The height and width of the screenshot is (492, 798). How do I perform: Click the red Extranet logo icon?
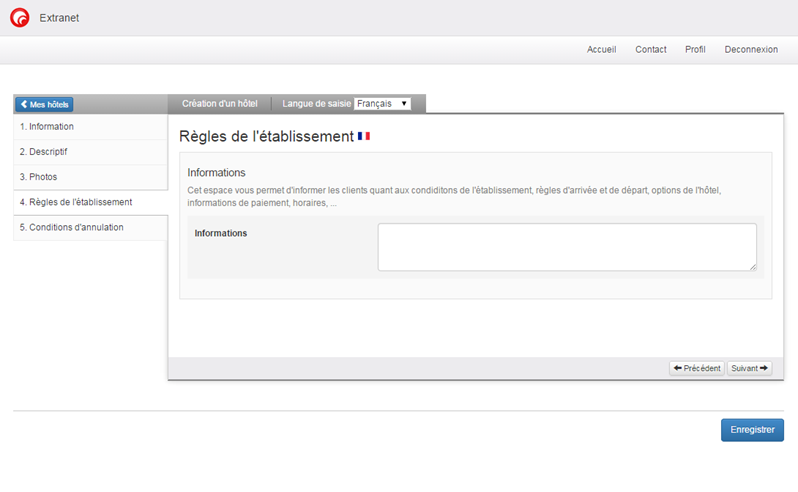pos(19,18)
